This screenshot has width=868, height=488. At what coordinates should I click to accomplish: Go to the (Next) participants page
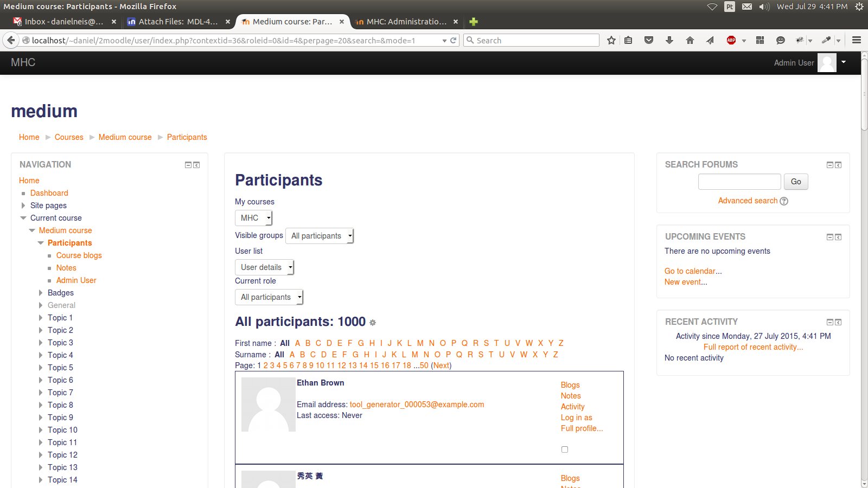click(441, 365)
